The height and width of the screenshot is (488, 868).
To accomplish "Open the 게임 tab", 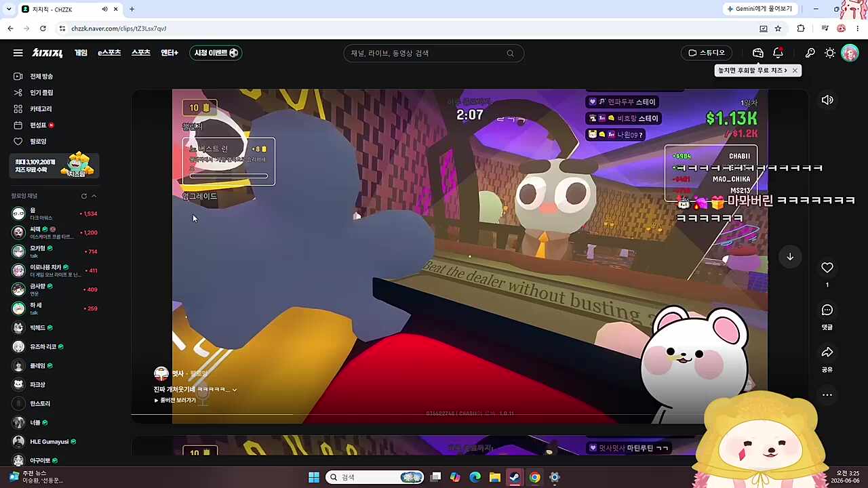I will [x=81, y=53].
